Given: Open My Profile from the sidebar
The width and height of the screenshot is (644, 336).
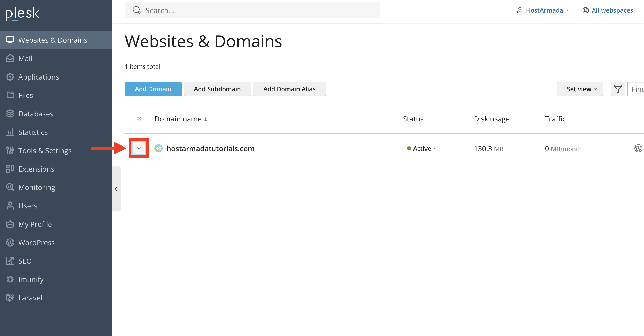Looking at the screenshot, I should coord(35,224).
